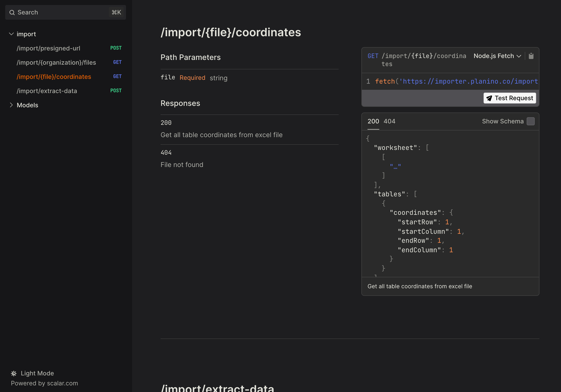Select the 200 response tab
Image resolution: width=561 pixels, height=392 pixels.
[373, 121]
